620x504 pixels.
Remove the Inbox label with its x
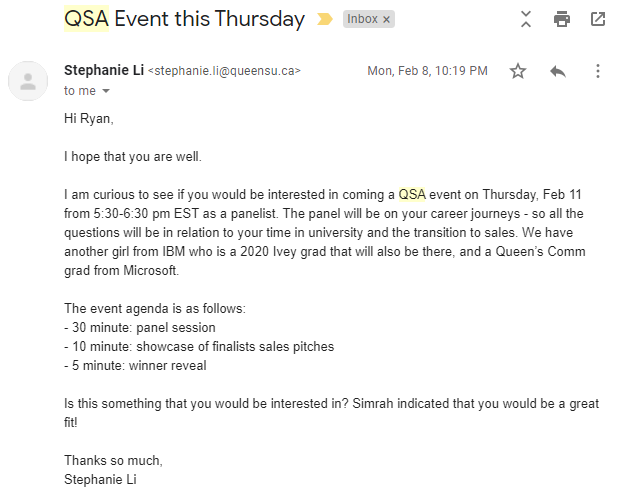pyautogui.click(x=386, y=19)
